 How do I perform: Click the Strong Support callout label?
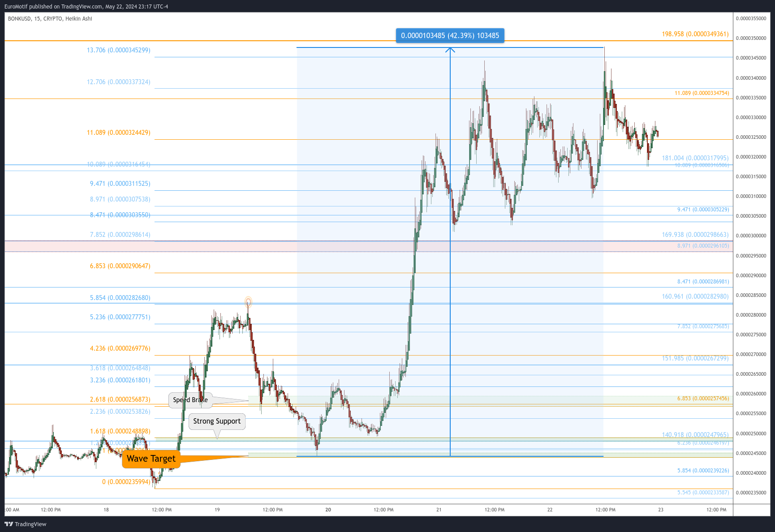pos(217,421)
